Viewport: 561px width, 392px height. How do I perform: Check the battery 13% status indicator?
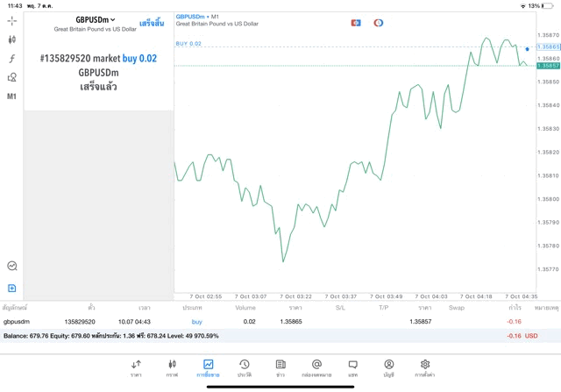coord(541,6)
